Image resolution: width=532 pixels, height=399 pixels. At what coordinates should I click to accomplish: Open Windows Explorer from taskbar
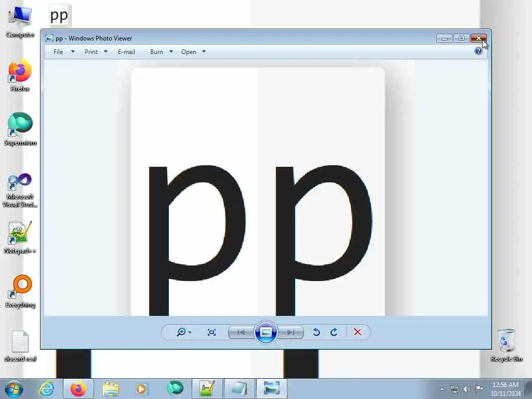[111, 389]
